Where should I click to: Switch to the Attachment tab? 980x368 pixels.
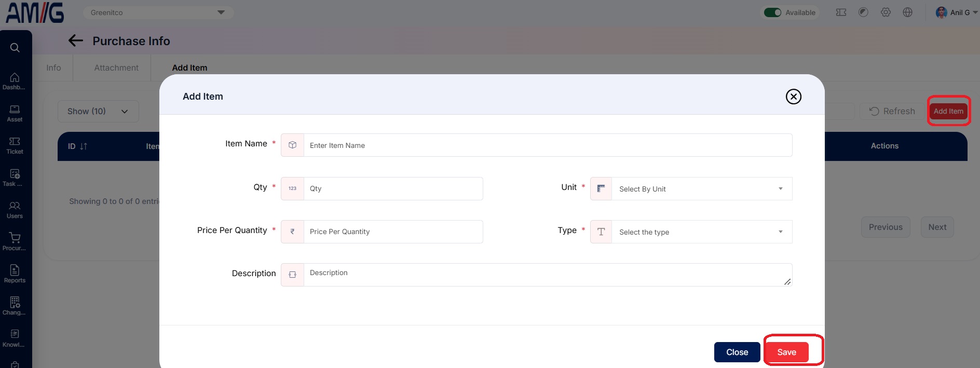[x=116, y=67]
